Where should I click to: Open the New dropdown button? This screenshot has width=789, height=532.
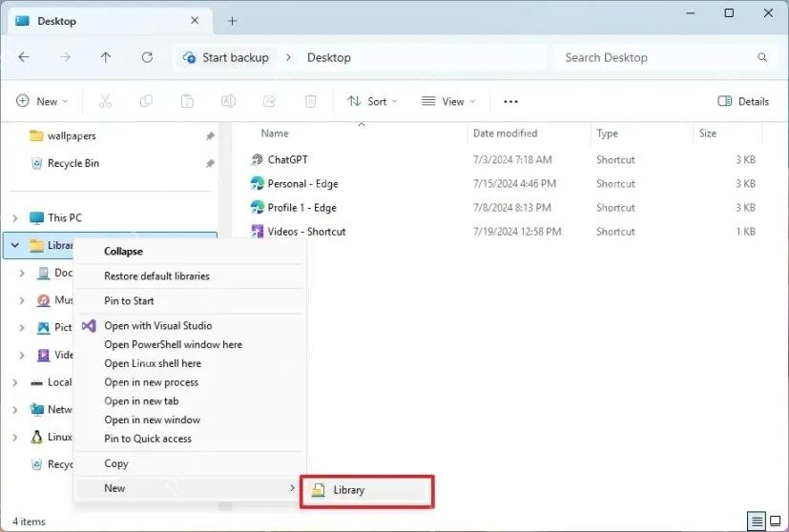[x=42, y=102]
